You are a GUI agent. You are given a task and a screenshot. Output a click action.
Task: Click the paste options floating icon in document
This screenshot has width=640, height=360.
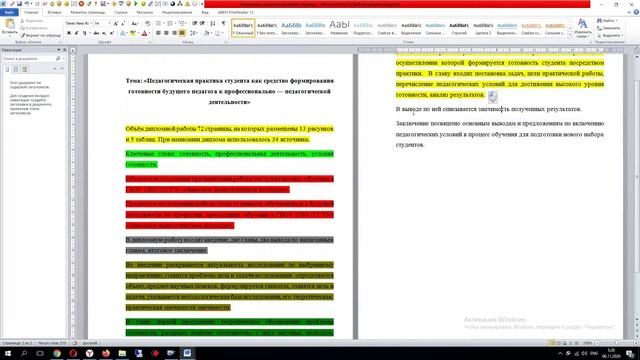point(493,97)
